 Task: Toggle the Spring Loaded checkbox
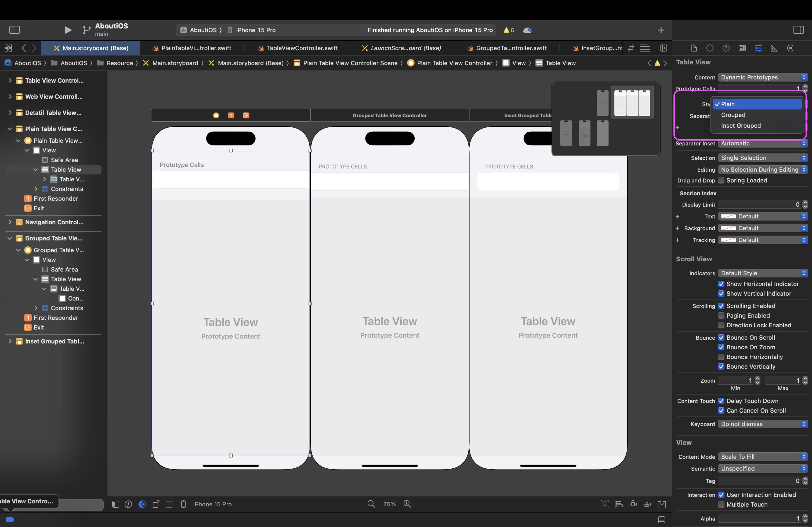(x=721, y=180)
